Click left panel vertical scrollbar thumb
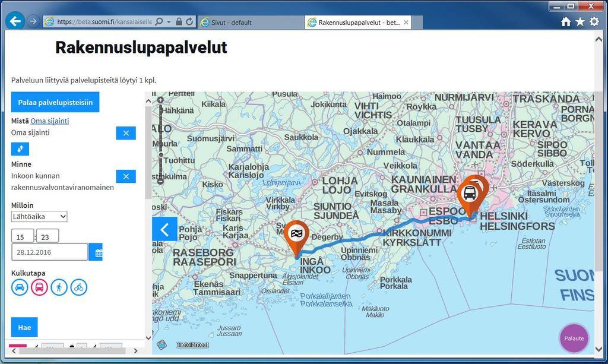Screen dimensions: 608x364 [x=148, y=153]
